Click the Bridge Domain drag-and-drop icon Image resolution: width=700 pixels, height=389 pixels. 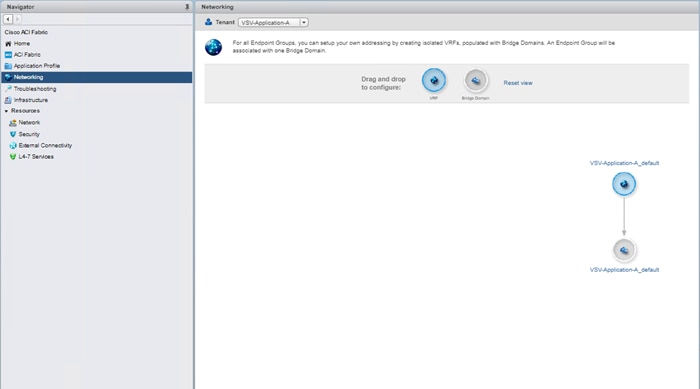[475, 80]
